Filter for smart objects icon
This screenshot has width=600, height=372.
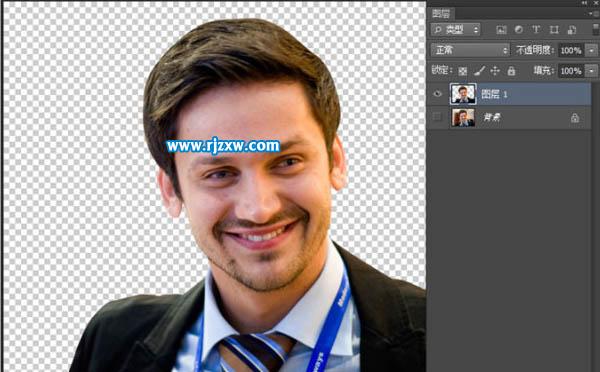(x=572, y=30)
